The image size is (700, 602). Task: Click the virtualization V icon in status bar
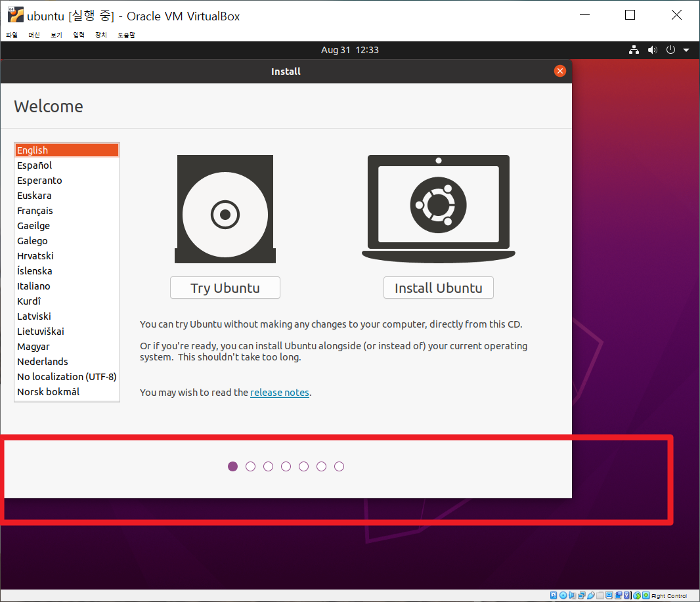[627, 595]
